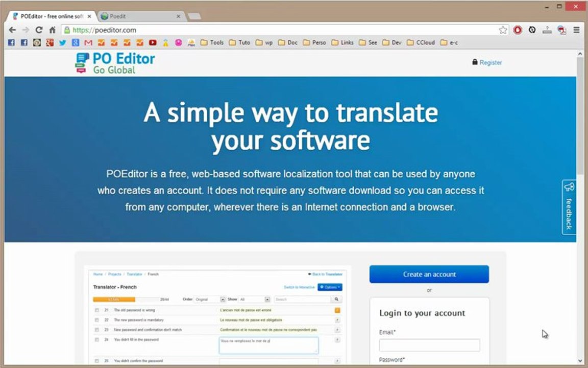This screenshot has height=368, width=588.
Task: Open the yellow figure bookmark icon
Action: 165,42
